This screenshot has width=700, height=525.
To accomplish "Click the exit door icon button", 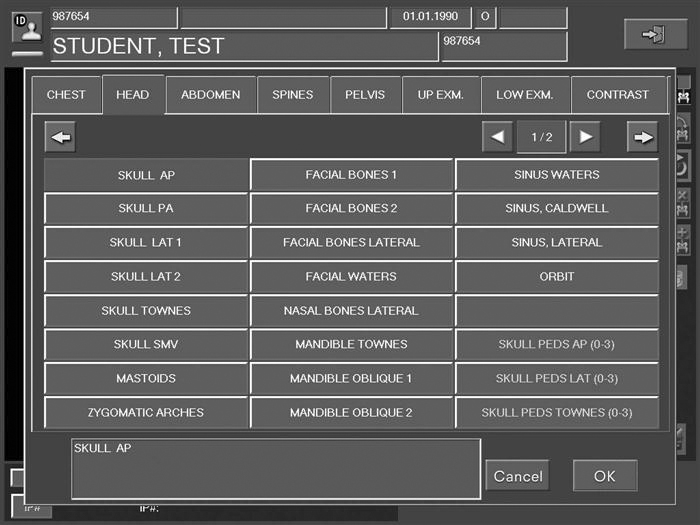I will click(655, 35).
